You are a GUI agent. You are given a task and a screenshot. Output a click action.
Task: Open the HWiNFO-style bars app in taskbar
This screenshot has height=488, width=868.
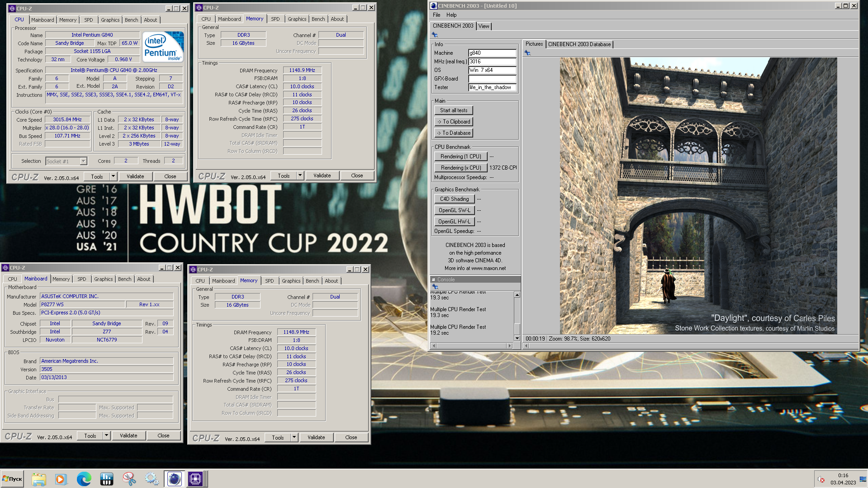coord(107,479)
